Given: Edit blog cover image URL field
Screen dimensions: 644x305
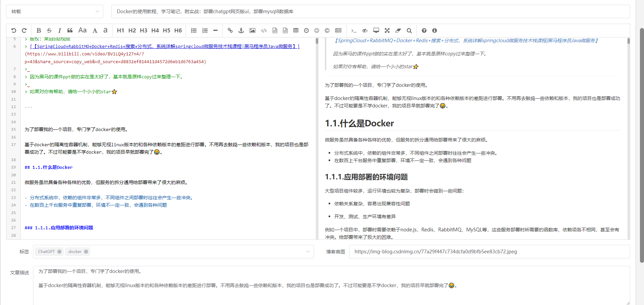Looking at the screenshot, I should pos(489,252).
